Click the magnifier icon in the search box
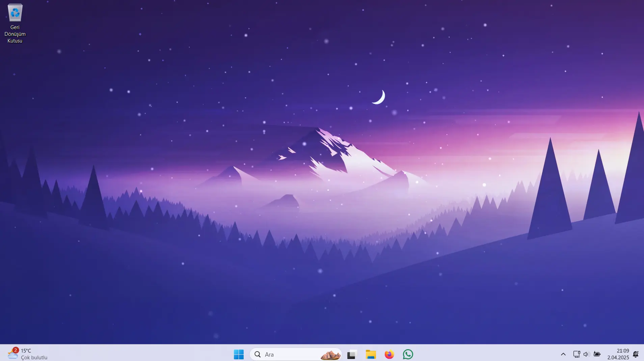Screen dimensions: 644x361 click(258, 354)
